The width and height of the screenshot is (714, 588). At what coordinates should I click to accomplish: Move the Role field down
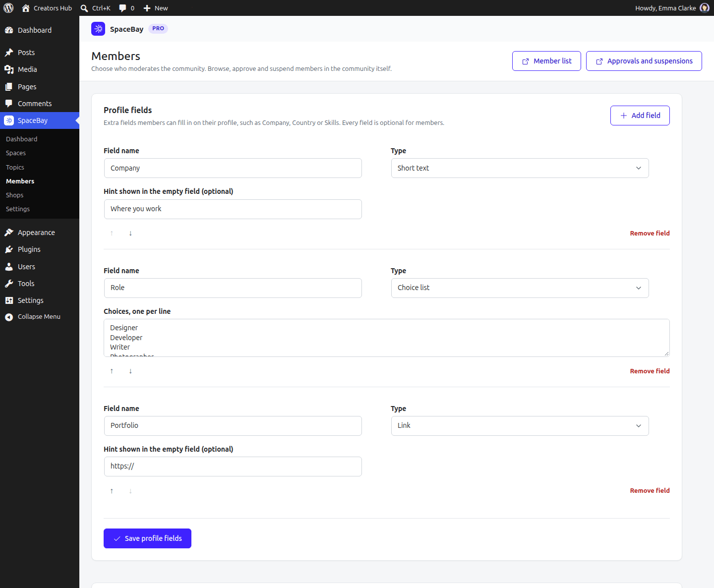point(130,371)
